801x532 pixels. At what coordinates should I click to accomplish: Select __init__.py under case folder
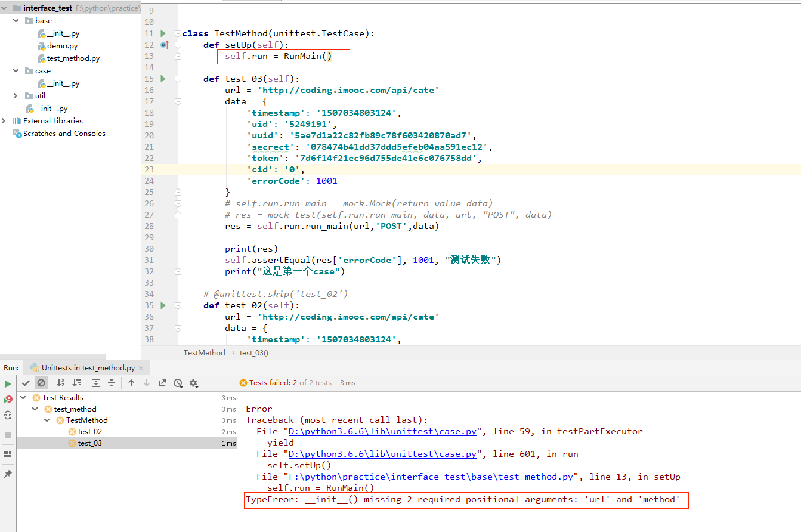[x=63, y=83]
